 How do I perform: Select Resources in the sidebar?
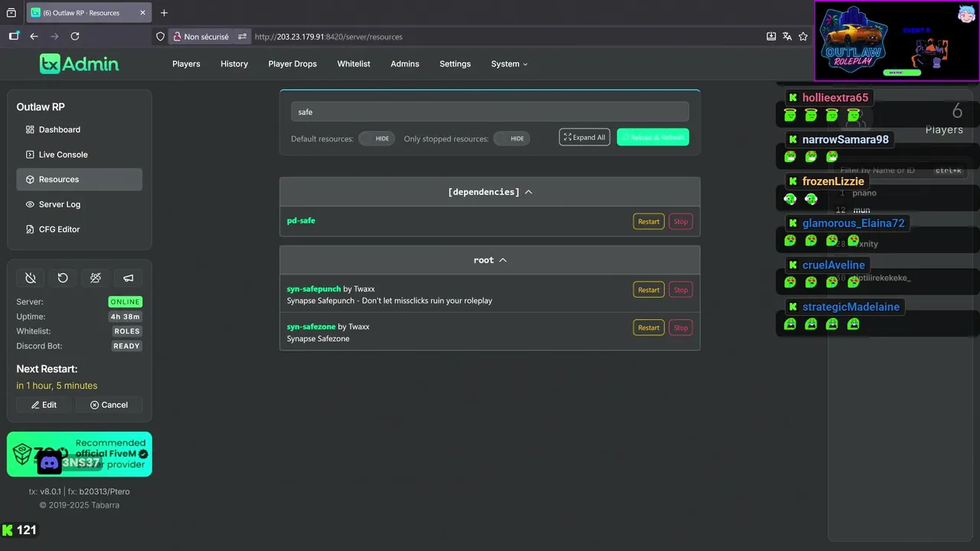[x=79, y=179]
